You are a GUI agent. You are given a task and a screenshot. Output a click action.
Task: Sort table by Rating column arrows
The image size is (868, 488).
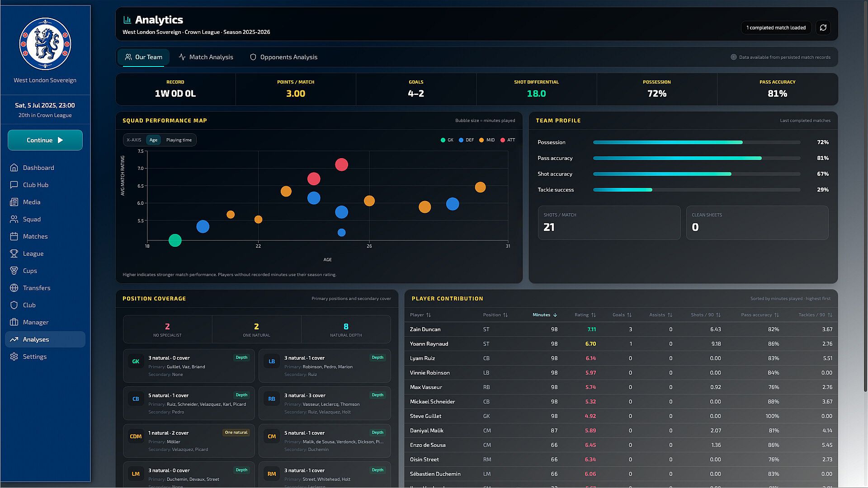pos(594,315)
